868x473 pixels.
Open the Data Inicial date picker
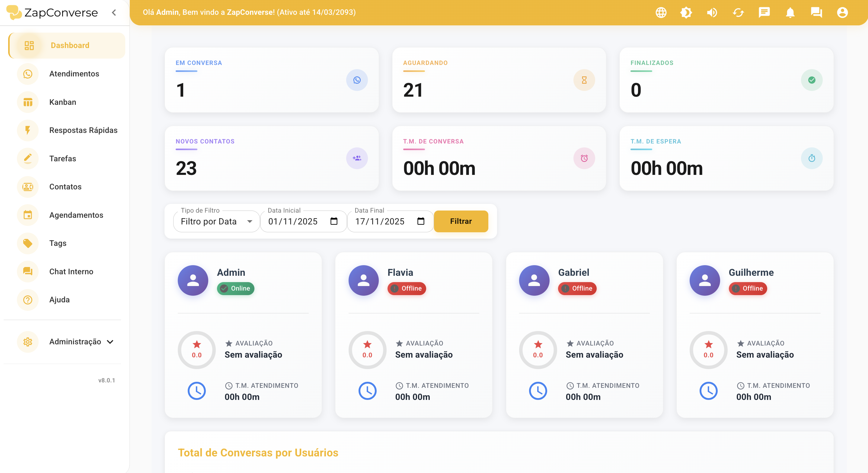(x=333, y=221)
